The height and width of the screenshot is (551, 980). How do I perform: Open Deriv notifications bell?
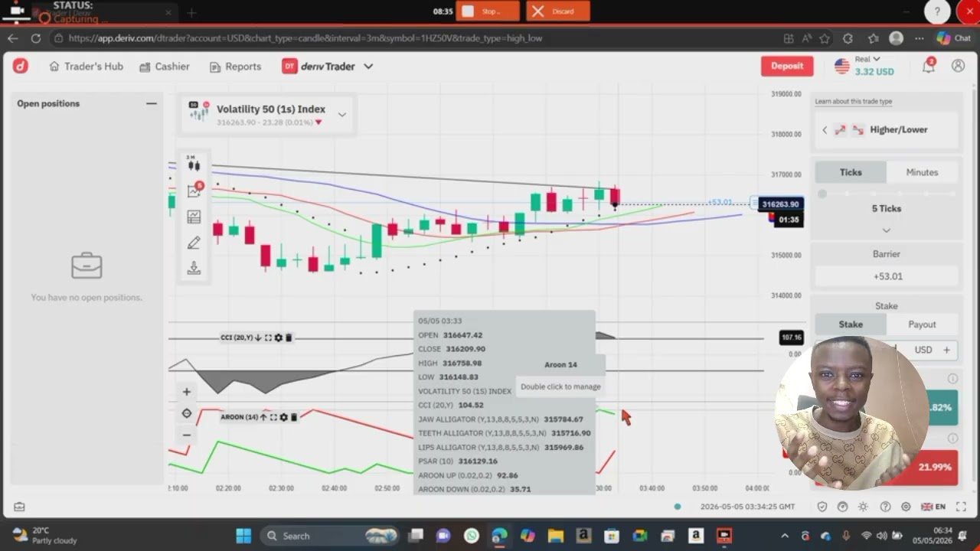click(x=929, y=67)
